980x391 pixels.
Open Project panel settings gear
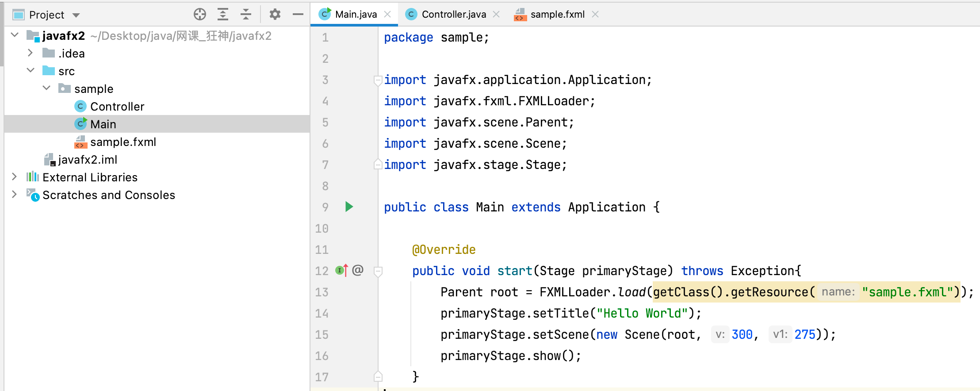point(275,15)
